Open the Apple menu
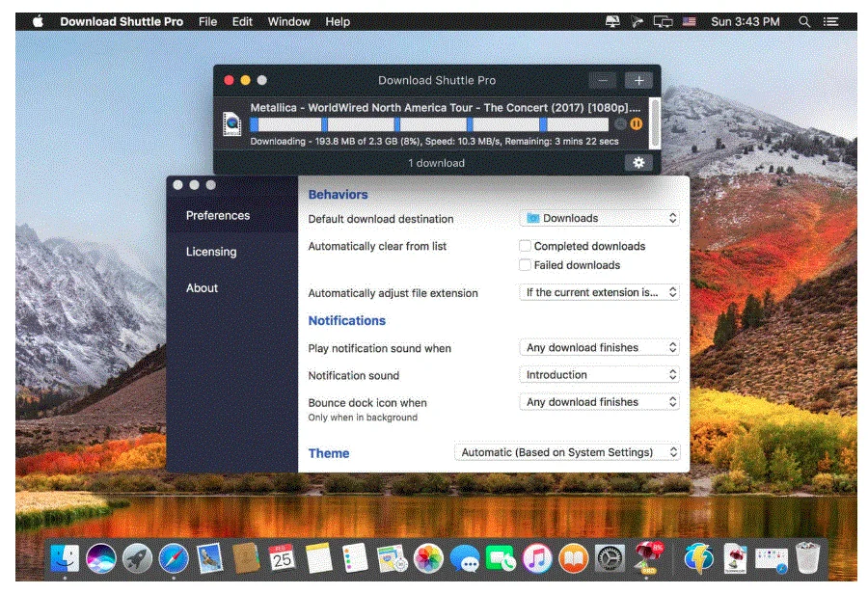This screenshot has width=868, height=594. coord(38,21)
